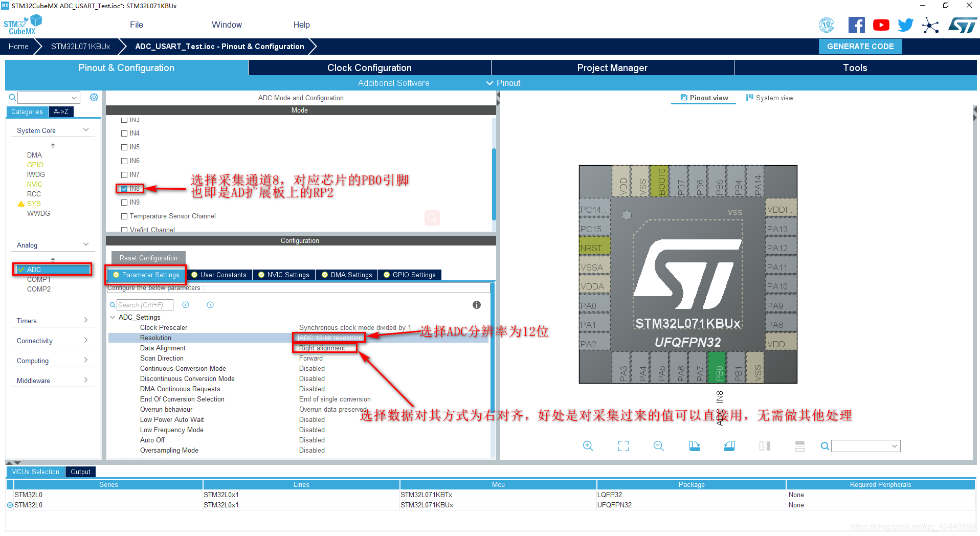Switch to System view
Screen dimensions: 980x536
click(x=770, y=98)
